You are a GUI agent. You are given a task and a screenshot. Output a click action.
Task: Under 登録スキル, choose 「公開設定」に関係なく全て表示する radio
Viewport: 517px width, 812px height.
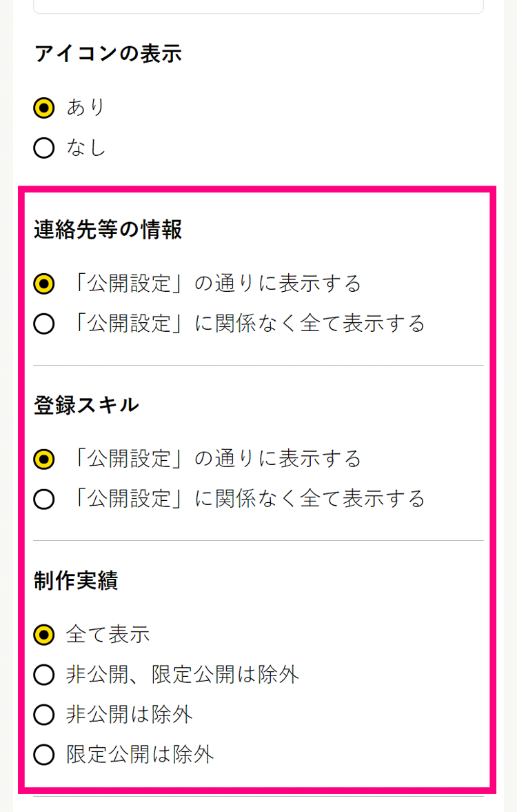pos(43,499)
